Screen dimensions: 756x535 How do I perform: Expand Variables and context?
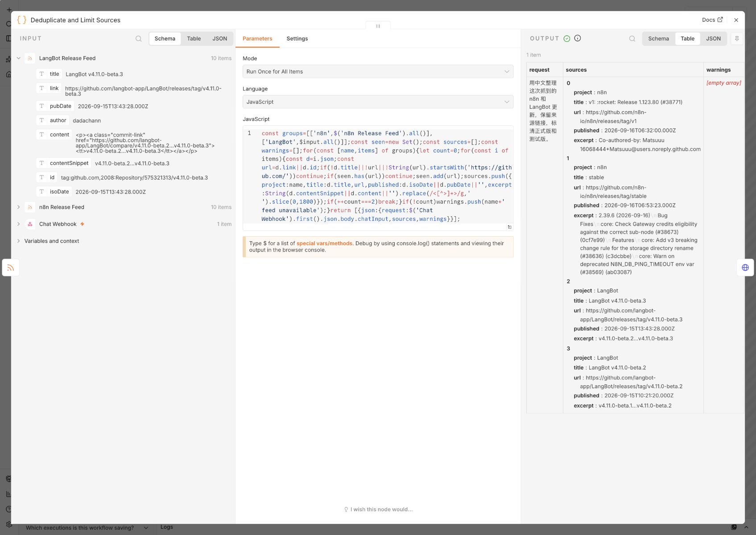click(x=19, y=241)
